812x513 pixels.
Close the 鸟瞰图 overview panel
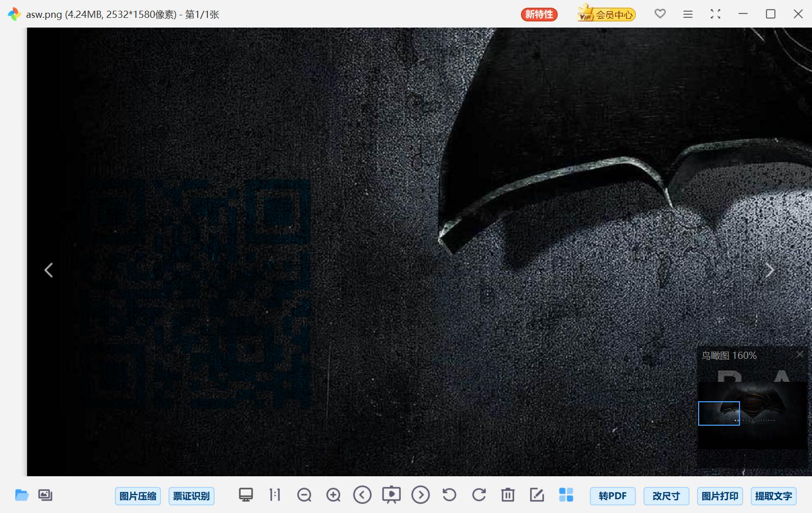tap(800, 354)
